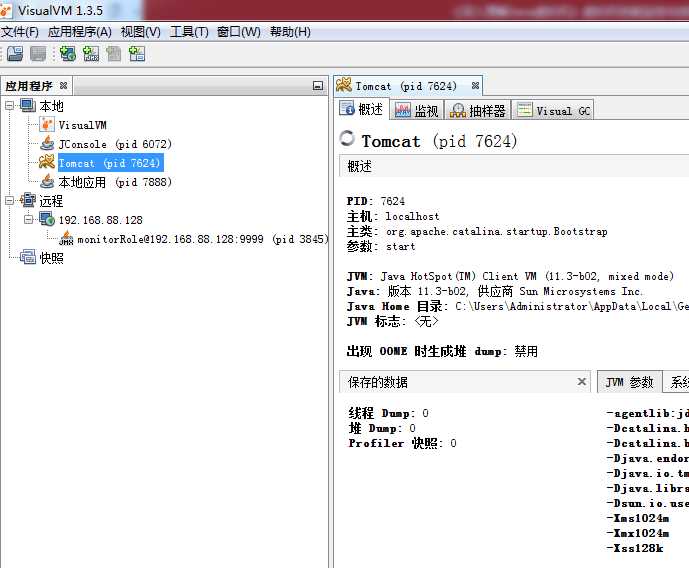Select the 远程 node label
Screen dimensions: 689x568
[51, 201]
